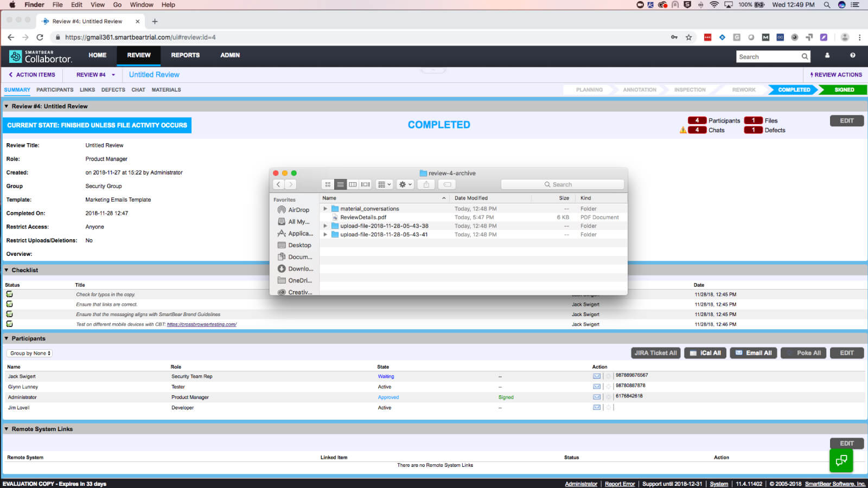Open the crossbrowsertesting.com link
Image resolution: width=868 pixels, height=488 pixels.
point(201,324)
